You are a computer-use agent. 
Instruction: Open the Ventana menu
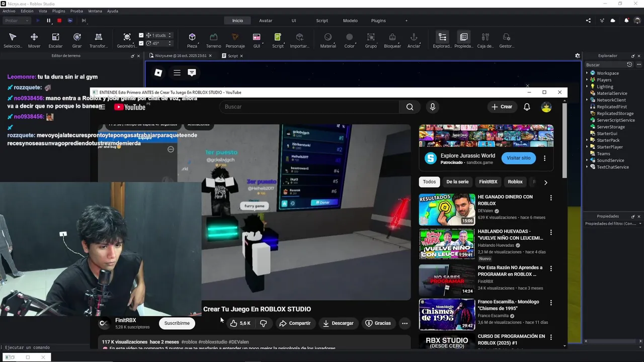point(95,11)
